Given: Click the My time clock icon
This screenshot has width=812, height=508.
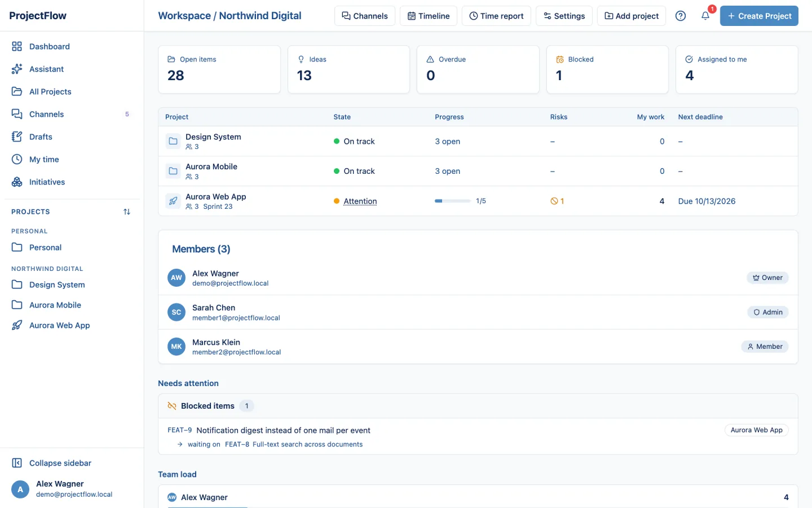Looking at the screenshot, I should 17,159.
